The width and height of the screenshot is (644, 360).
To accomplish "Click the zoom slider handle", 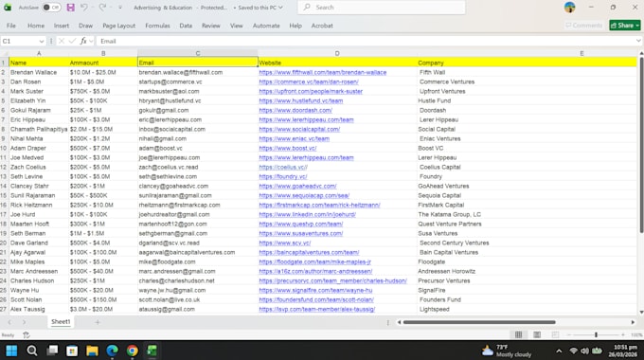I will (x=596, y=335).
